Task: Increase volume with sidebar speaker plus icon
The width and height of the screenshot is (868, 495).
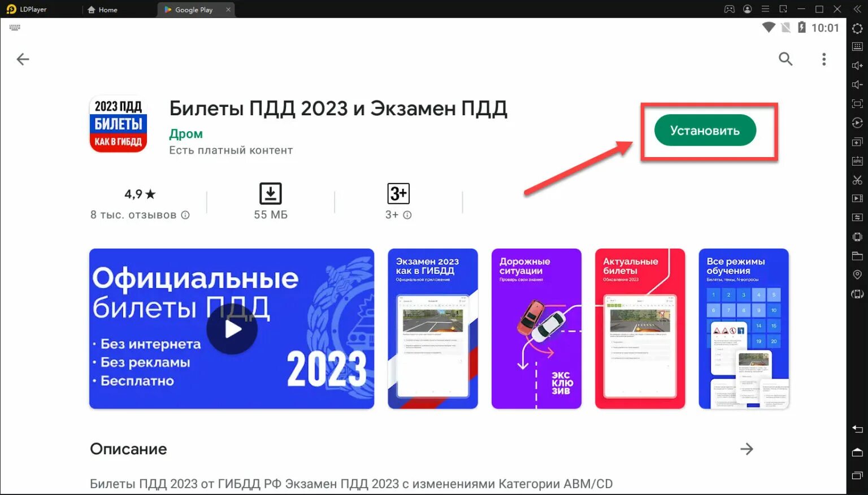Action: (857, 66)
